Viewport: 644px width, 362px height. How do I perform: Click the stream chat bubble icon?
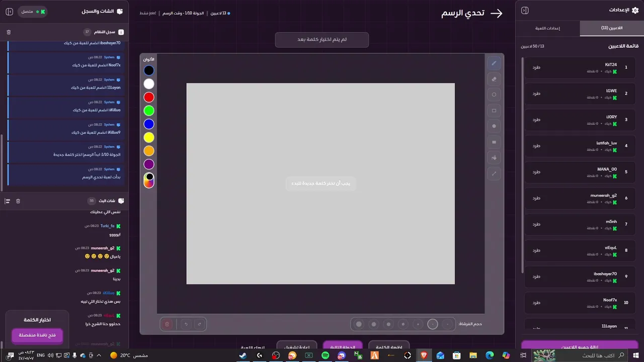tap(121, 201)
